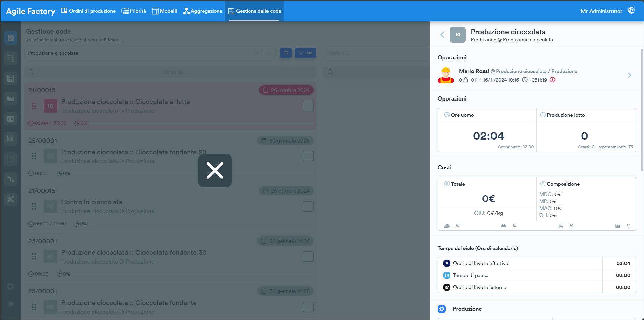
Task: Open the Stazioni dropdown field
Action: click(376, 53)
